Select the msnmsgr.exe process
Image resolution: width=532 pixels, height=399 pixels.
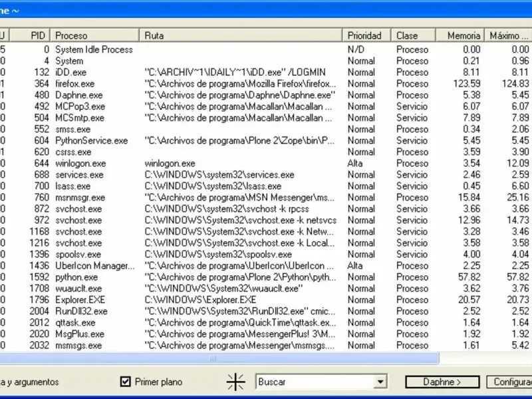(80, 198)
